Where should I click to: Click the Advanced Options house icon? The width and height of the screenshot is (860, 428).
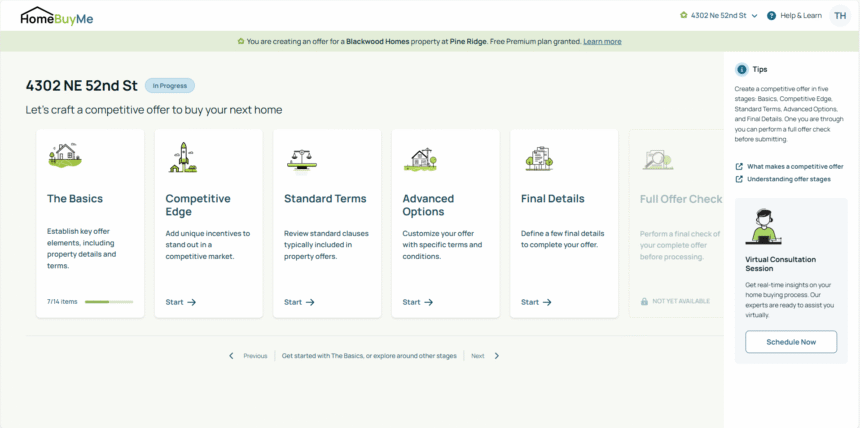(420, 157)
